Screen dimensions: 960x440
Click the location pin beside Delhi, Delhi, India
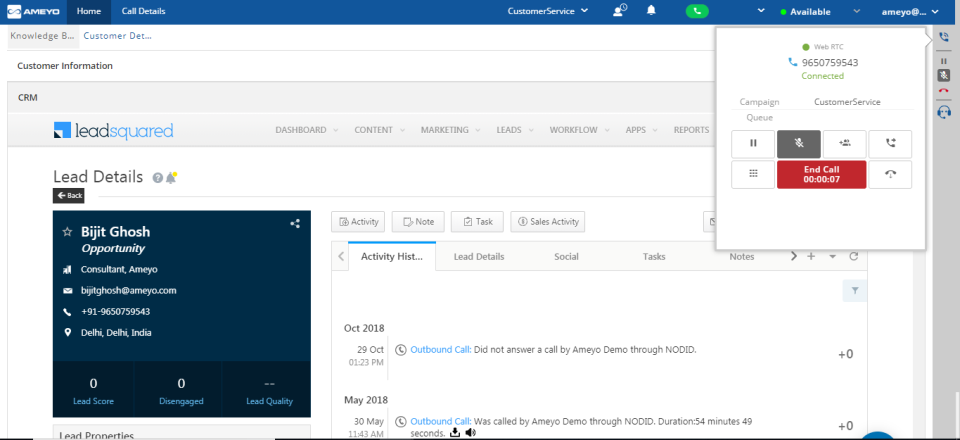pos(67,333)
